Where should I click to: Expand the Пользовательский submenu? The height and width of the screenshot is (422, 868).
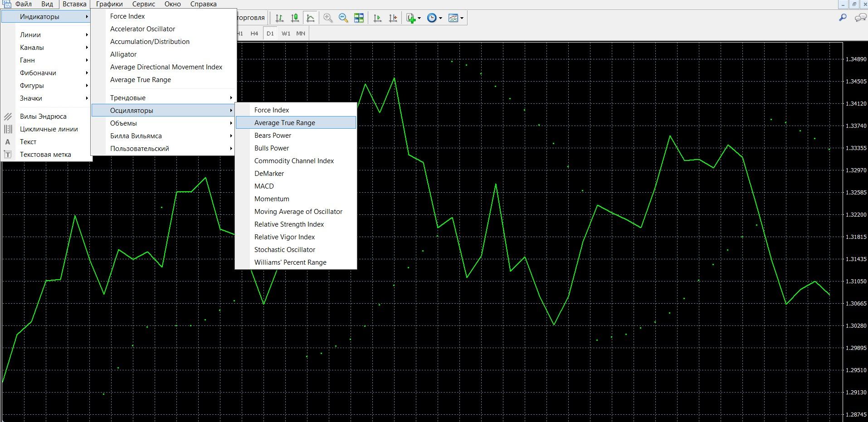click(x=163, y=149)
